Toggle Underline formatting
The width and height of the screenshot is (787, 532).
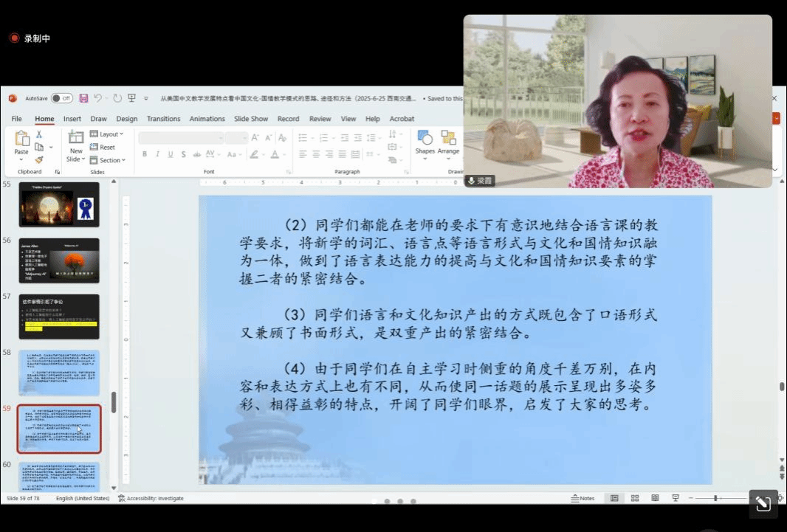point(171,154)
